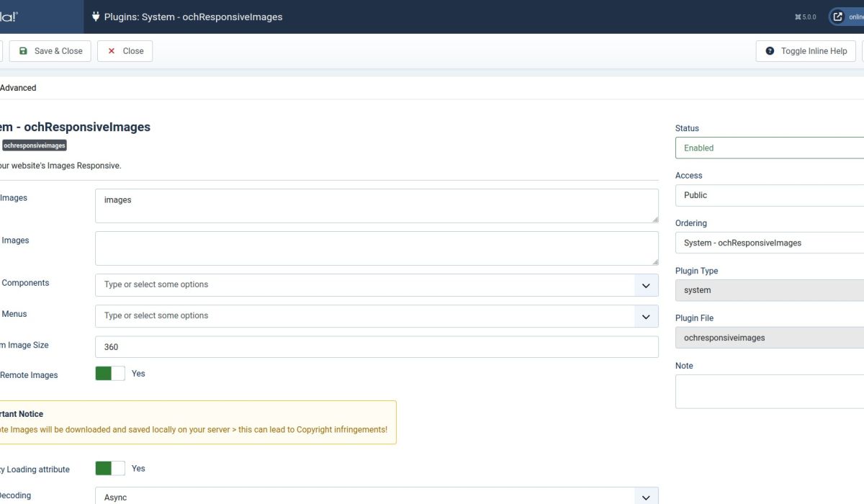Click the empty second Images text area
The image size is (864, 504).
point(377,248)
